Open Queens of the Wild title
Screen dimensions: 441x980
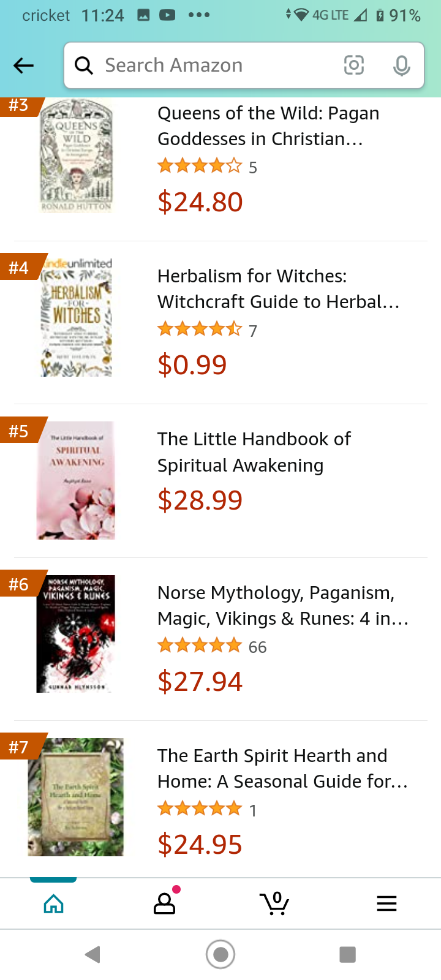pos(268,126)
